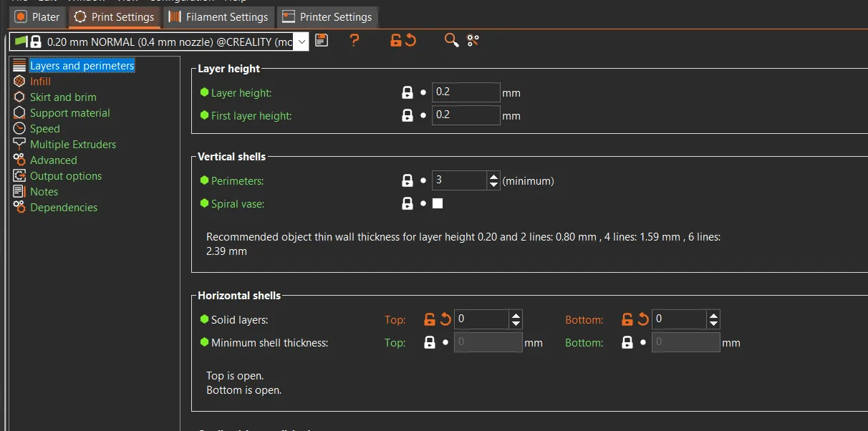868x431 pixels.
Task: Click the orange unlock icon for Bottom solid layers
Action: point(627,319)
